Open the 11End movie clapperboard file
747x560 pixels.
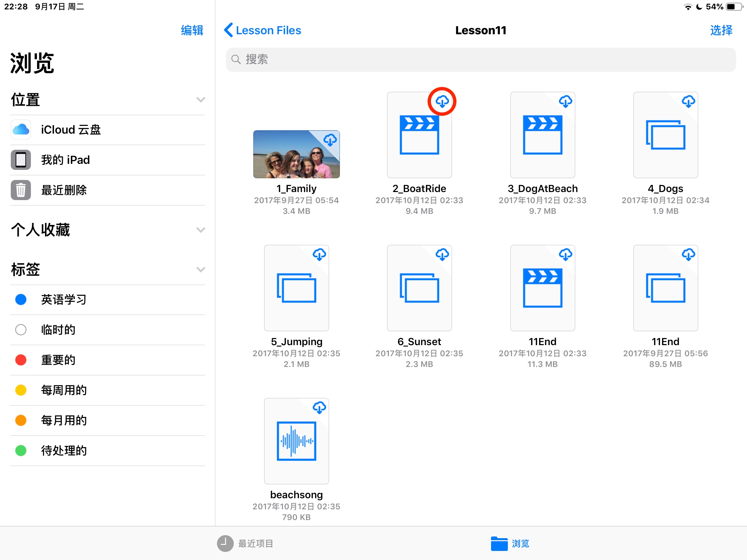[x=542, y=288]
